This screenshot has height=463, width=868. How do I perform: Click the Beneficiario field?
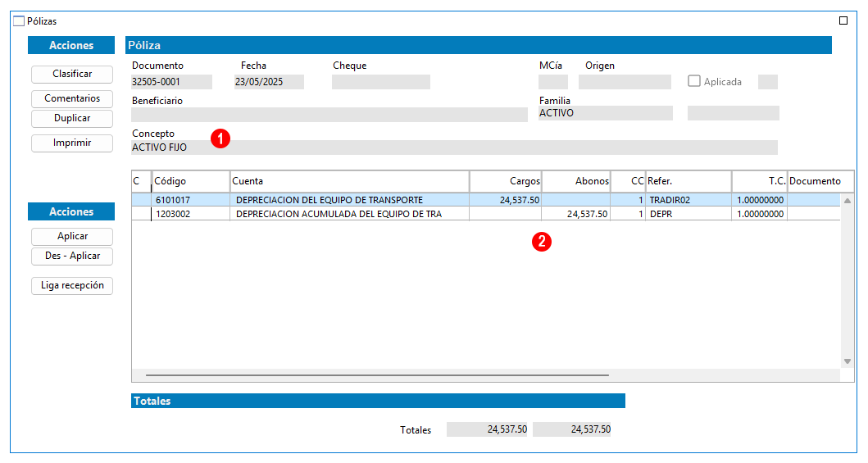coord(329,115)
